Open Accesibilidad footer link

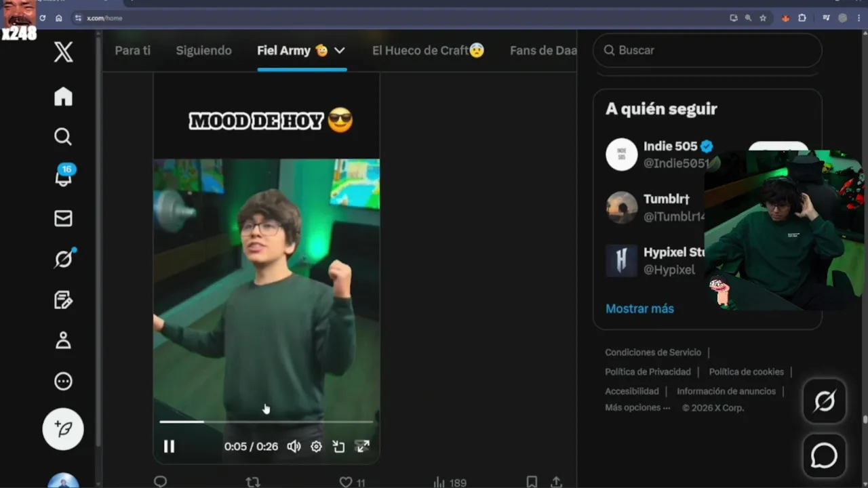tap(632, 391)
